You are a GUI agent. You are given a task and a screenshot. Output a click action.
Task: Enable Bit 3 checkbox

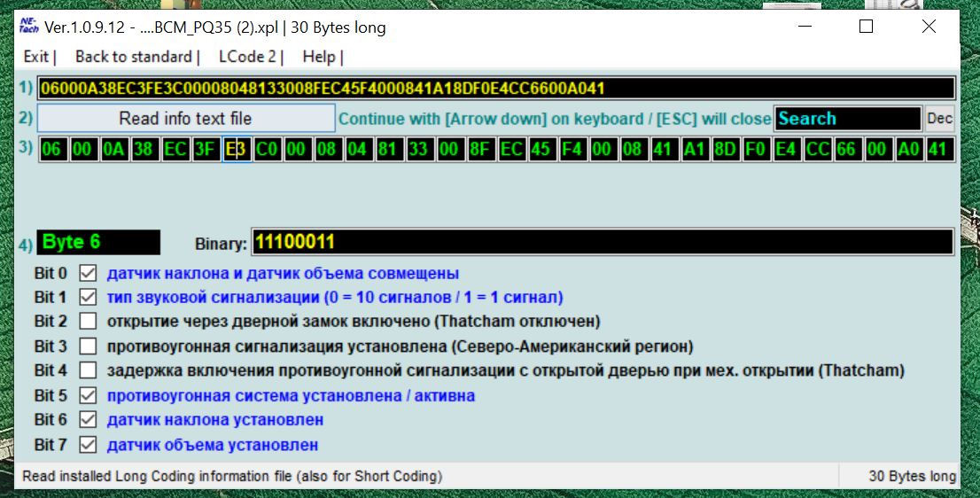pyautogui.click(x=88, y=346)
